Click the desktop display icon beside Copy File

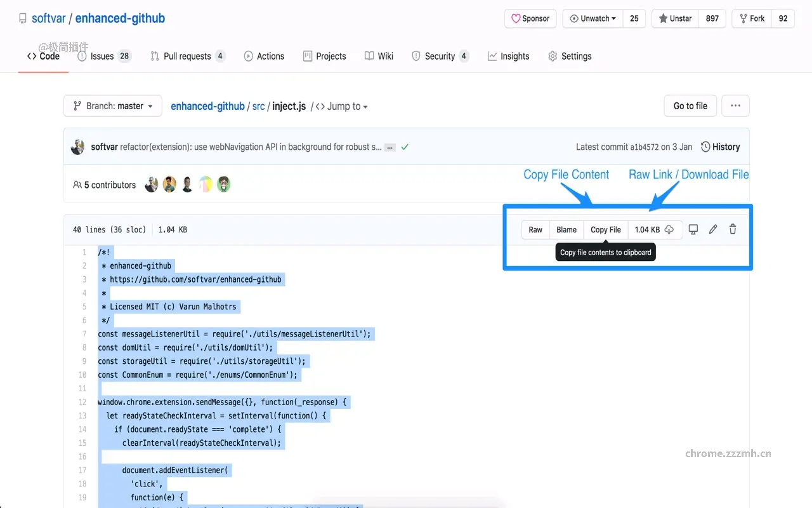[693, 229]
